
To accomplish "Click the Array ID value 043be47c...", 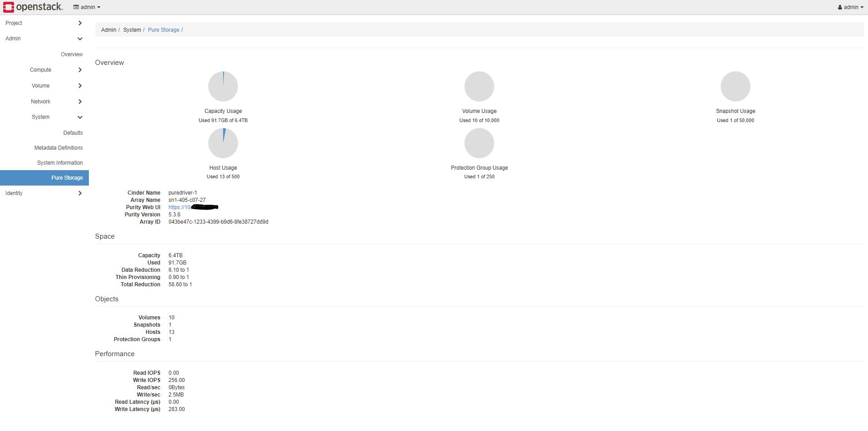I will pos(218,222).
